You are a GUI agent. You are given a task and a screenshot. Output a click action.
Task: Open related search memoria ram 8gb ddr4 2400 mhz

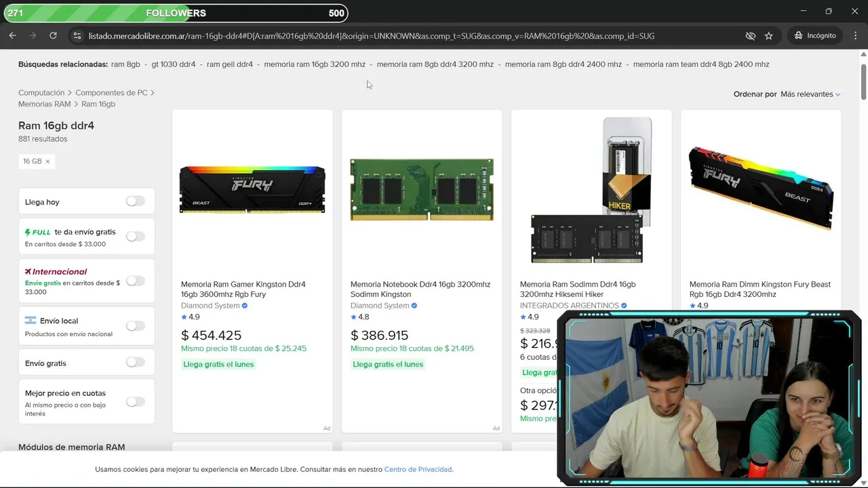pos(564,64)
